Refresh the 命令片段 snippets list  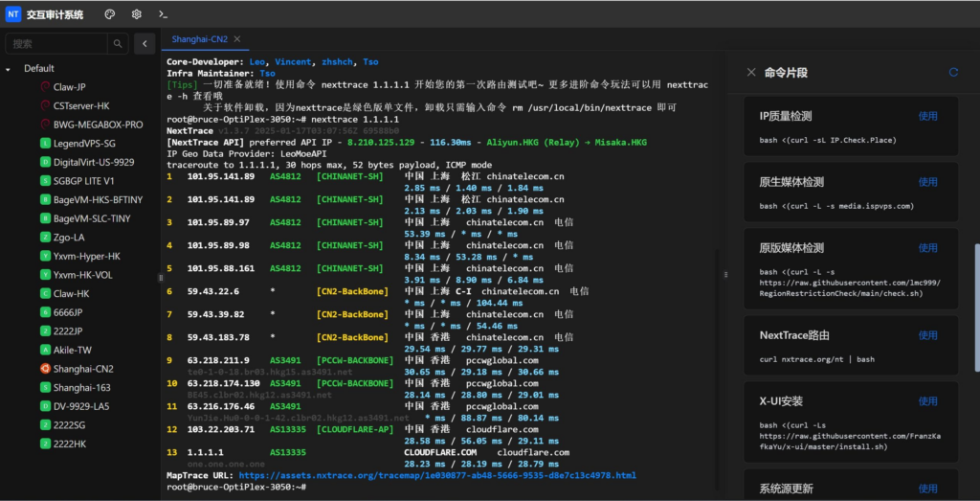[x=953, y=72]
